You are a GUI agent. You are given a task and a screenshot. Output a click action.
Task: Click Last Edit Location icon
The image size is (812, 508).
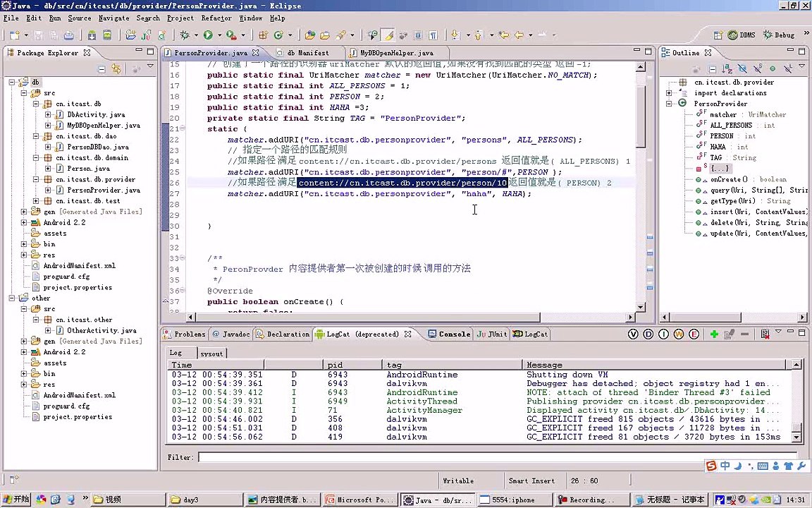click(503, 35)
